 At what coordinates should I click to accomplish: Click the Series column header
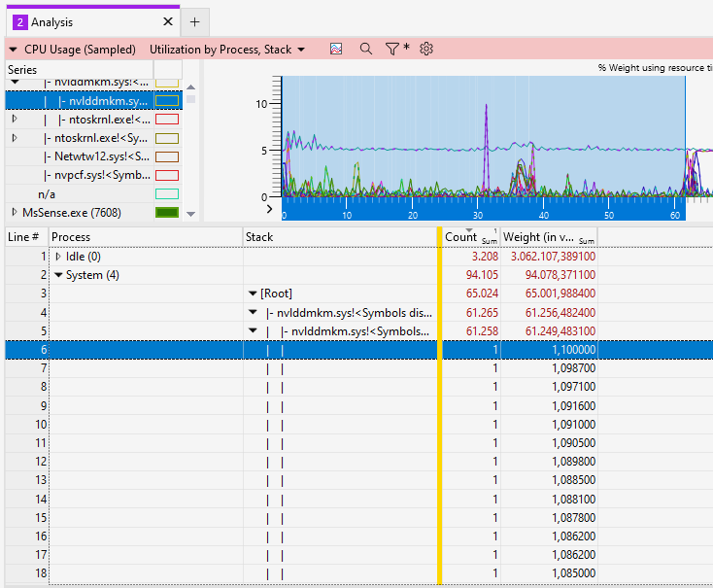click(80, 70)
